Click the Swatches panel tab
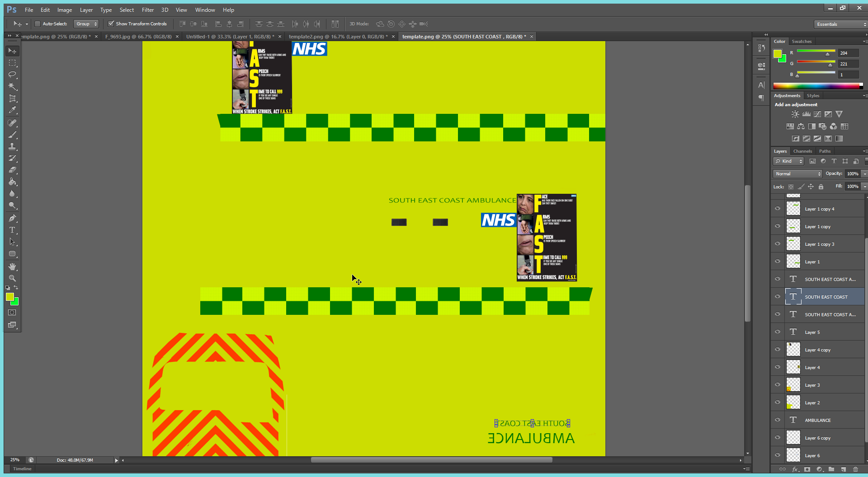Viewport: 868px width, 477px height. point(802,42)
